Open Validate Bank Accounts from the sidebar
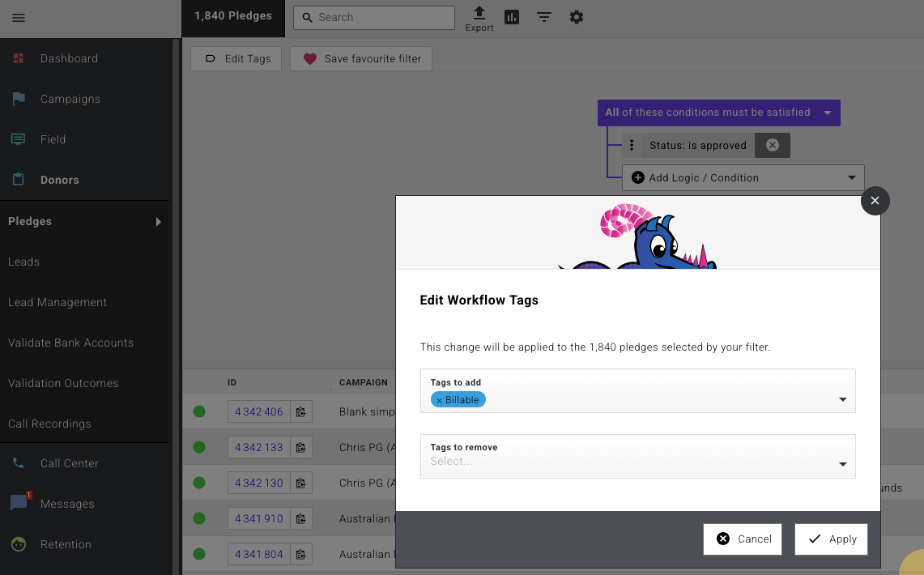This screenshot has height=575, width=924. (70, 343)
